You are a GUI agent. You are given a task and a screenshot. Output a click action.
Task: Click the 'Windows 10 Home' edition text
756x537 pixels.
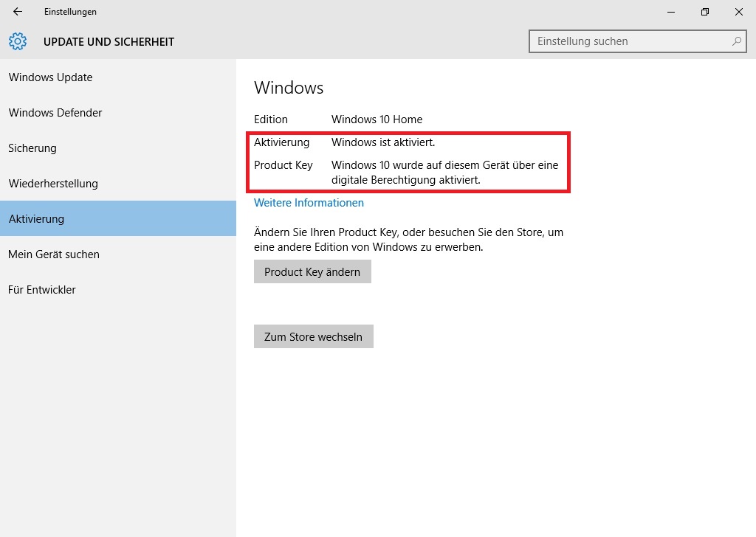click(x=377, y=119)
